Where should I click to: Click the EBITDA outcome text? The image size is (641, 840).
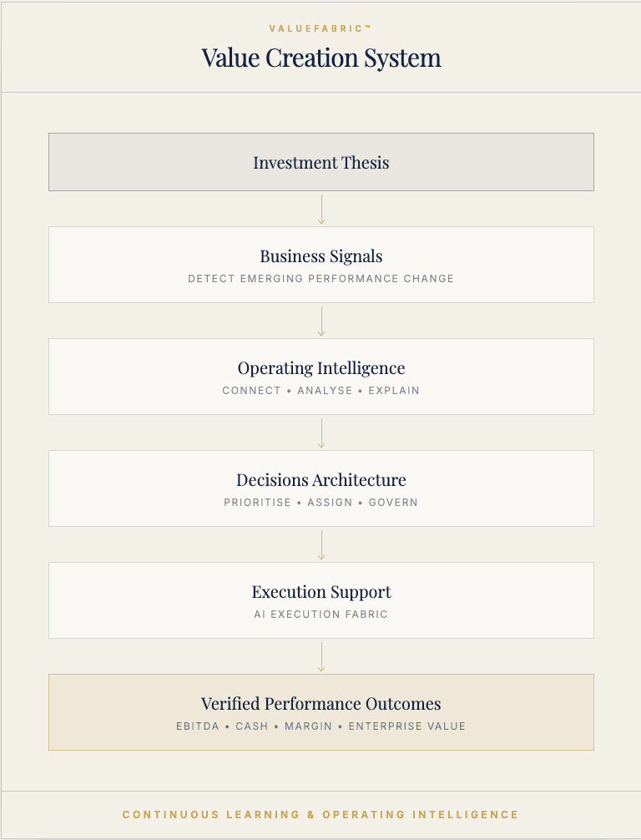[198, 726]
